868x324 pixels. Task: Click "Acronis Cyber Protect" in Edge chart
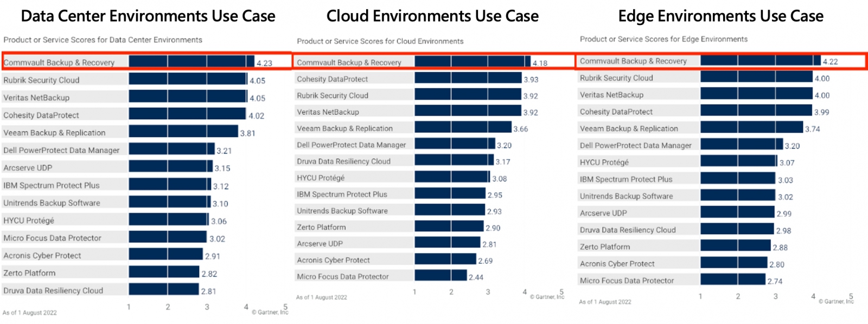[617, 264]
